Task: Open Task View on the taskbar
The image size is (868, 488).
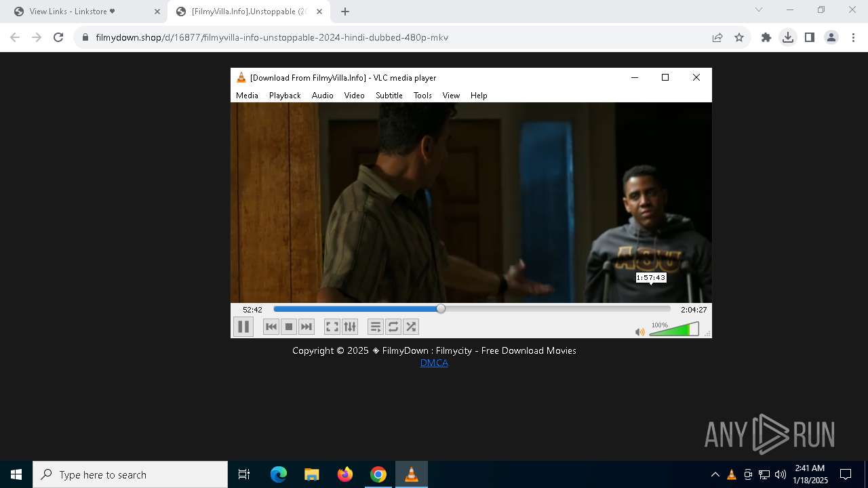Action: coord(244,474)
